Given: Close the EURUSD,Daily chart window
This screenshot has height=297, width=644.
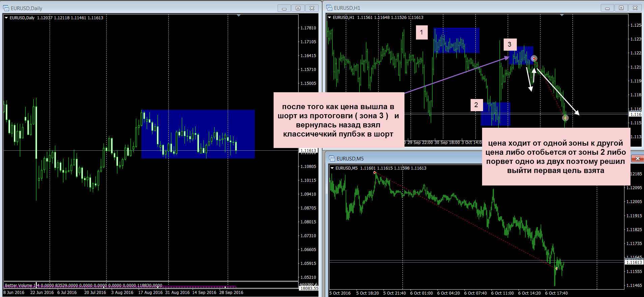Looking at the screenshot, I should [x=312, y=8].
